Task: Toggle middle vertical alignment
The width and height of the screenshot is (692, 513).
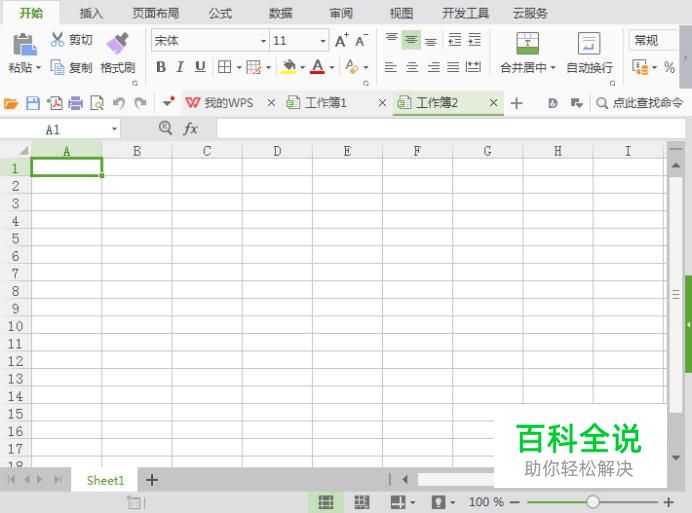Action: (411, 40)
